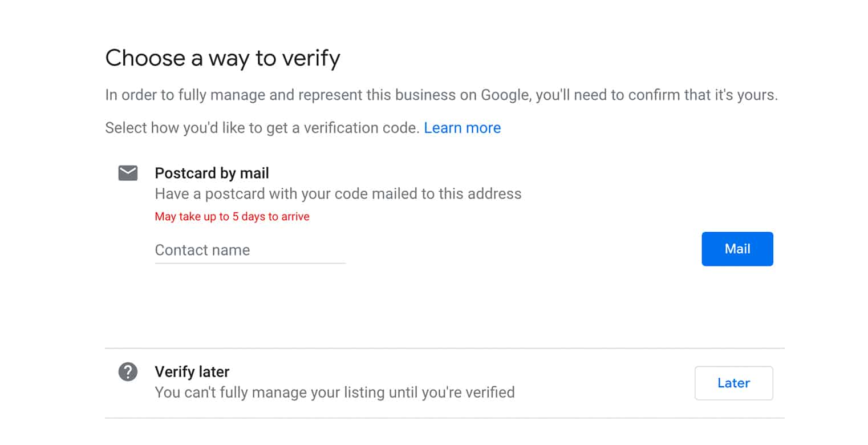Click the divider line above Verify later
Screen dimensions: 868x445
click(444, 348)
